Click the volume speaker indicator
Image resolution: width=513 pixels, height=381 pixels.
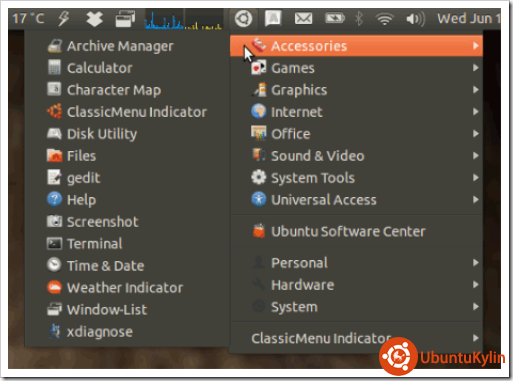(415, 19)
